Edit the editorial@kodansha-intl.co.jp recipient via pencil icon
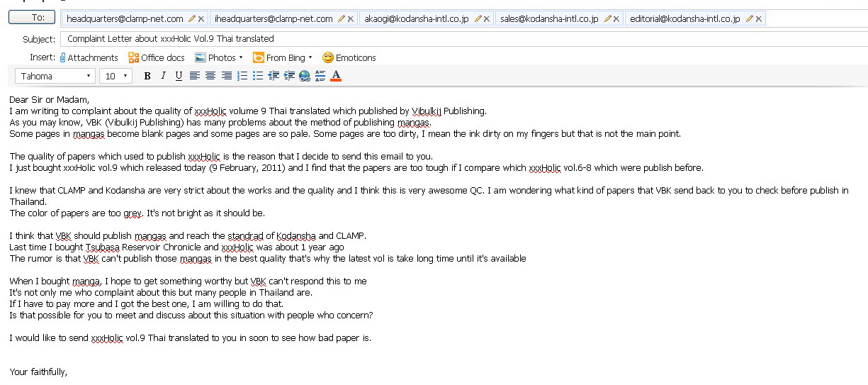 [750, 19]
